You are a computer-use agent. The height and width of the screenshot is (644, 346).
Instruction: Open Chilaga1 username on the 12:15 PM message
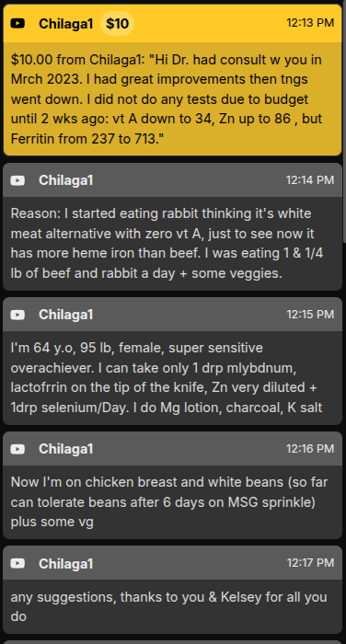pos(65,315)
